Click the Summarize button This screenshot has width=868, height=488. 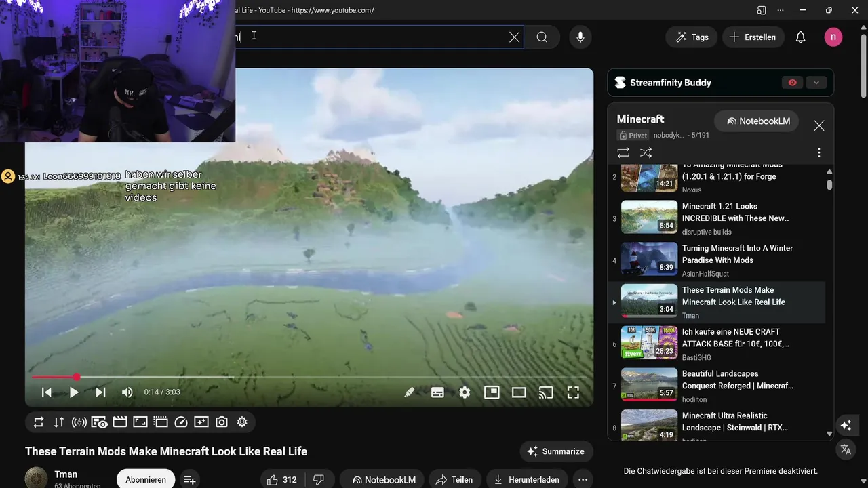click(557, 451)
